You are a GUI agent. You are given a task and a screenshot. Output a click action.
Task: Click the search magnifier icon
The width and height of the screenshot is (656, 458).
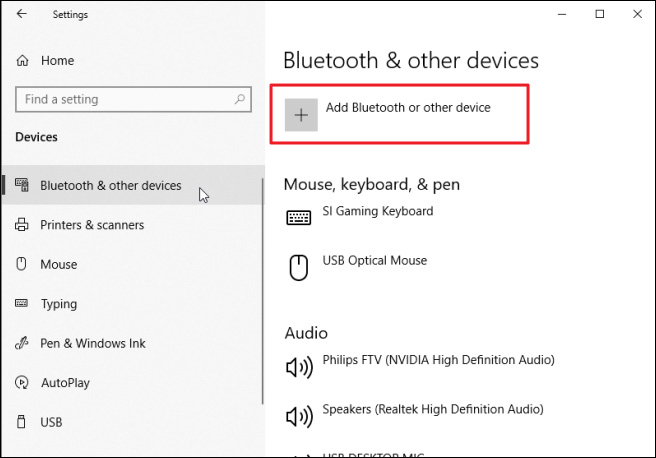240,99
